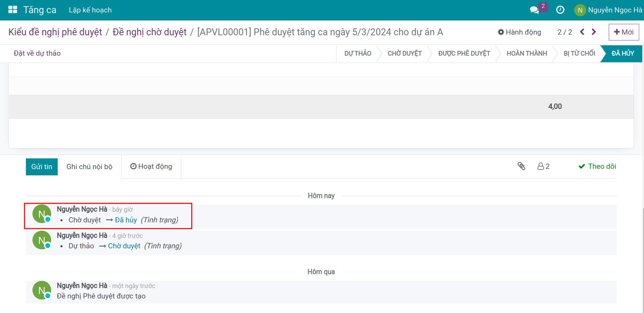This screenshot has height=313, width=644.
Task: Open Đề nghị chờ duyệt breadcrumb link
Action: tap(150, 32)
